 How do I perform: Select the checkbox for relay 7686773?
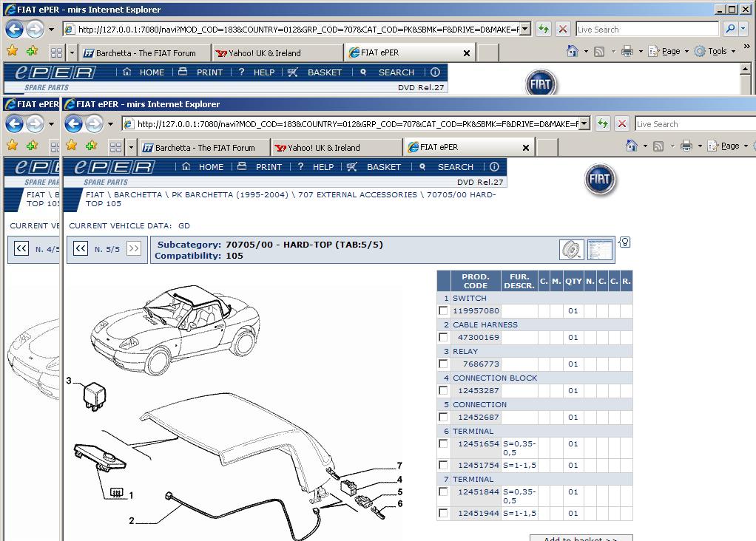pos(443,364)
